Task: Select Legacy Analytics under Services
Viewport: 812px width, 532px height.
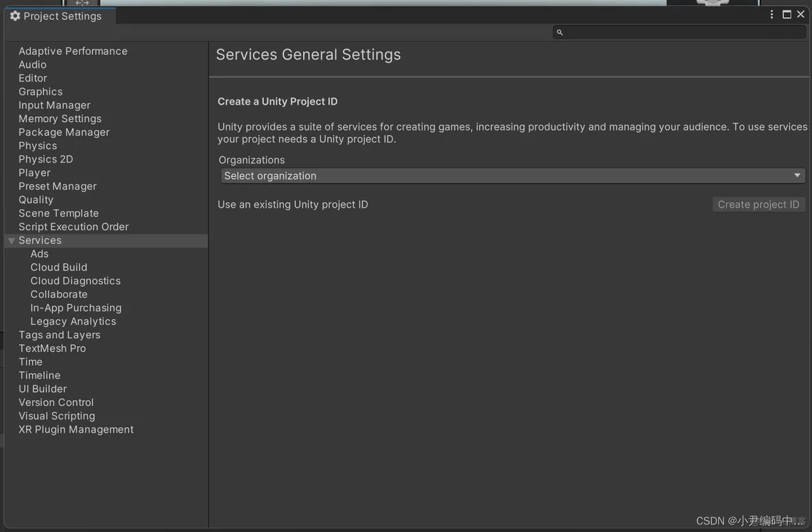Action: pyautogui.click(x=73, y=321)
